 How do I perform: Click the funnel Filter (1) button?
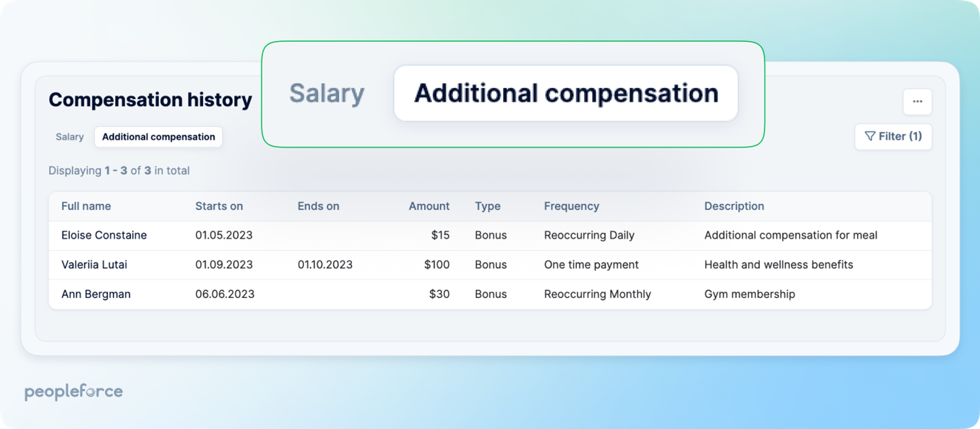click(893, 136)
